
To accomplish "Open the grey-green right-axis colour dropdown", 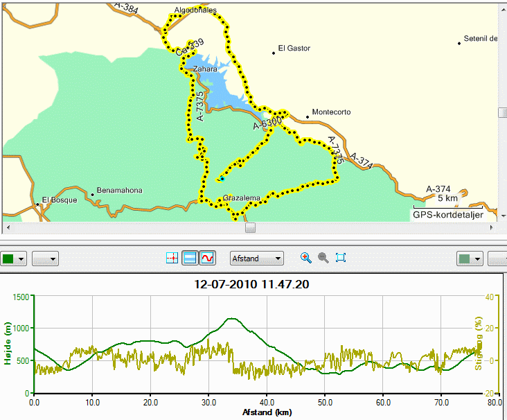I will (470, 259).
